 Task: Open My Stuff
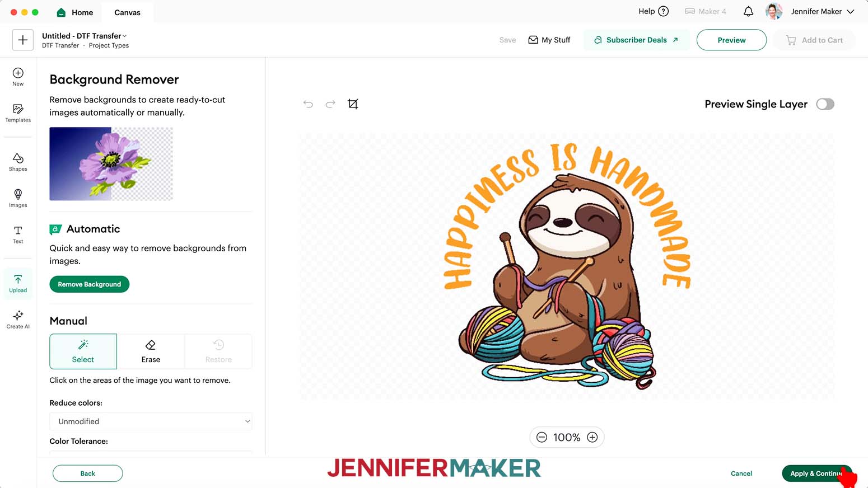click(x=549, y=40)
